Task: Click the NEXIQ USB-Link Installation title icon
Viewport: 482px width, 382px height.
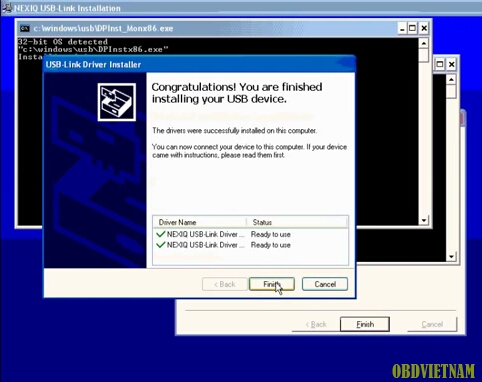Action: click(7, 7)
